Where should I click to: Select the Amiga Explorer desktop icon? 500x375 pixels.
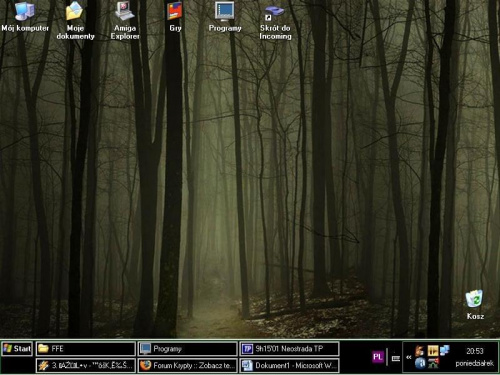[x=125, y=20]
